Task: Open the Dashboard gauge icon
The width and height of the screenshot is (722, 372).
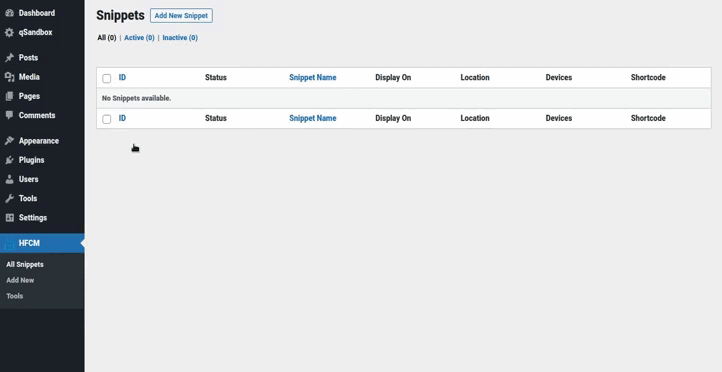Action: [9, 13]
